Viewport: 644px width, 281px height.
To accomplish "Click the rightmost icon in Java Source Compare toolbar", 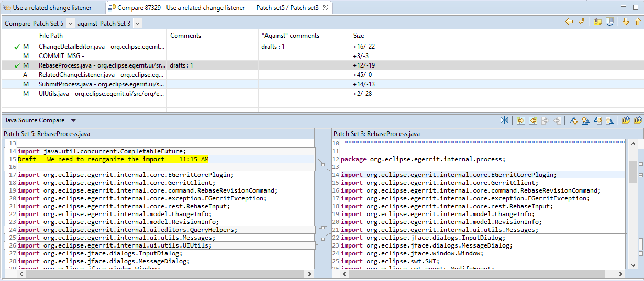I will (x=638, y=120).
